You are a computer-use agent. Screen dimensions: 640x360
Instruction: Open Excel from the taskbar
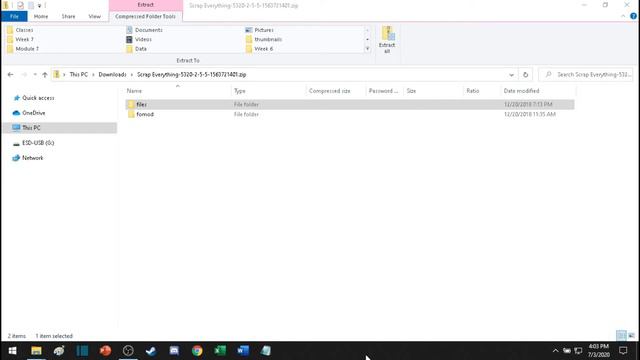click(x=220, y=351)
